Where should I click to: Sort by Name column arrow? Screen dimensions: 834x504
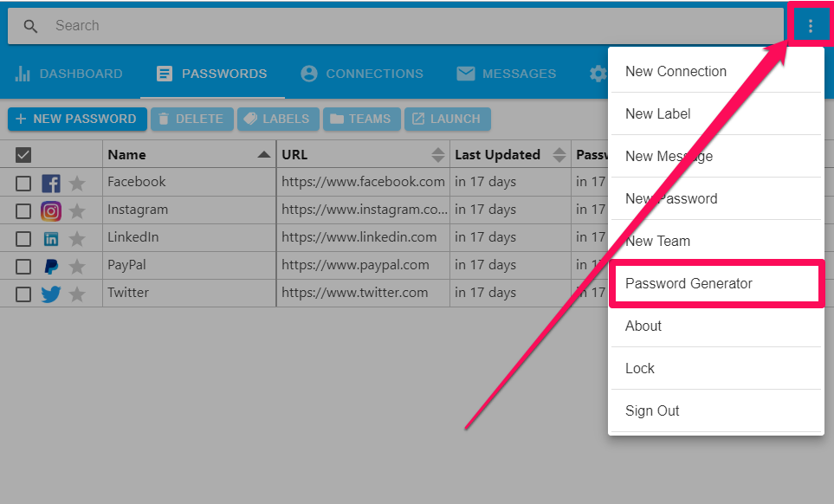263,155
